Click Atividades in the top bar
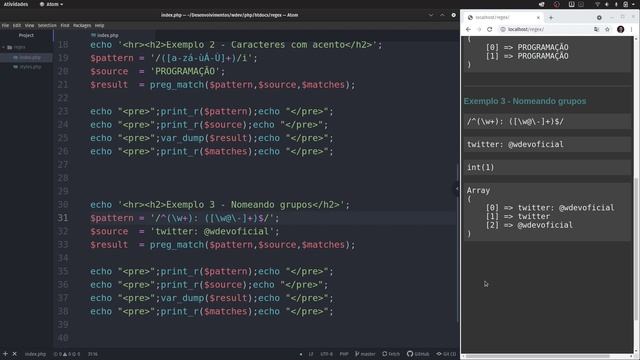Viewport: 640px width, 360px height. pyautogui.click(x=16, y=4)
